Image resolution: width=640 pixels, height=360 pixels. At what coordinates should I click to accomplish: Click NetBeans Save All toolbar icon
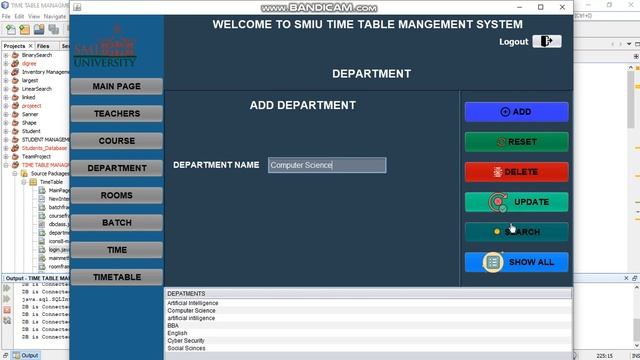(53, 29)
